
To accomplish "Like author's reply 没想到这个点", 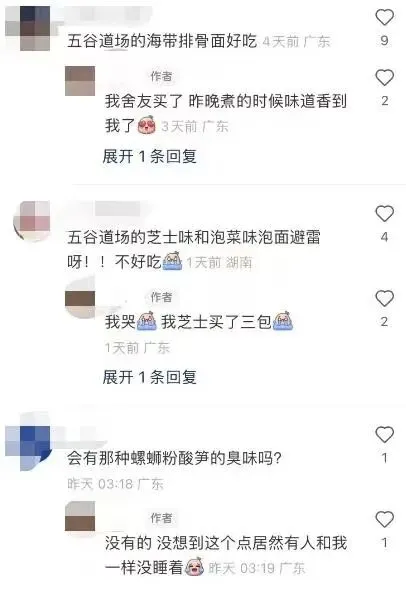I will (x=384, y=519).
